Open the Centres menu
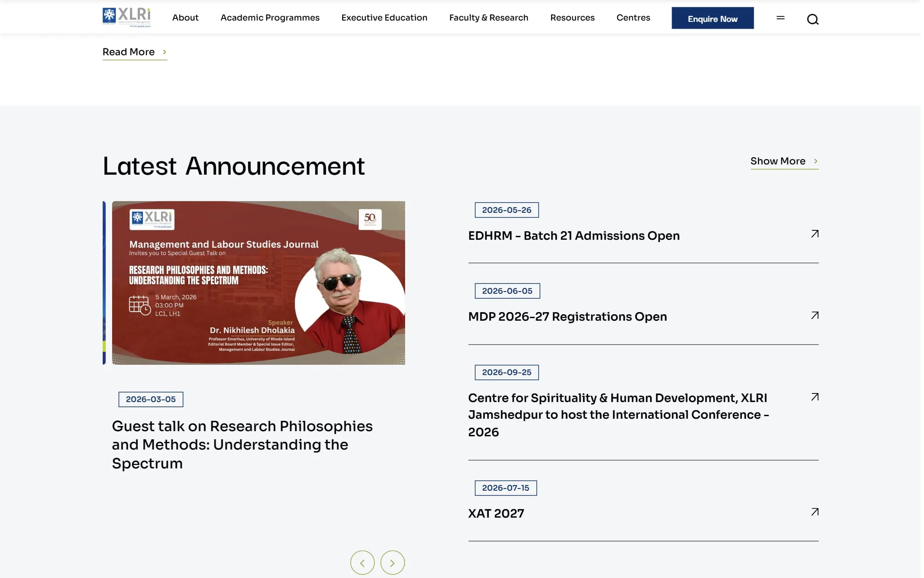 [x=633, y=18]
